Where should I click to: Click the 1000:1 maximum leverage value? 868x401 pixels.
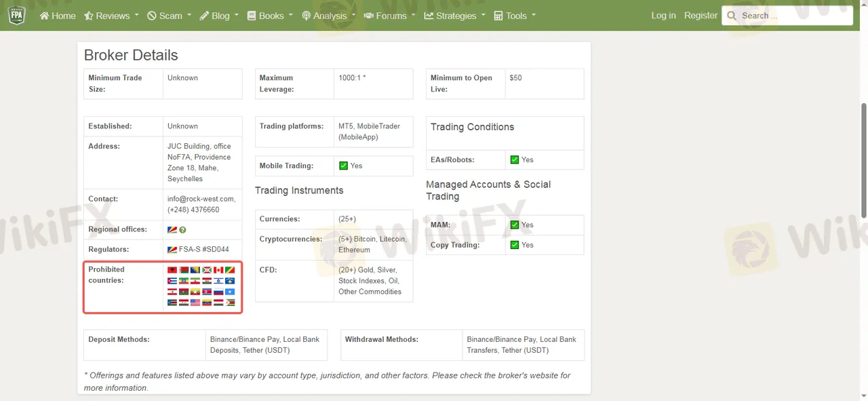tap(352, 78)
